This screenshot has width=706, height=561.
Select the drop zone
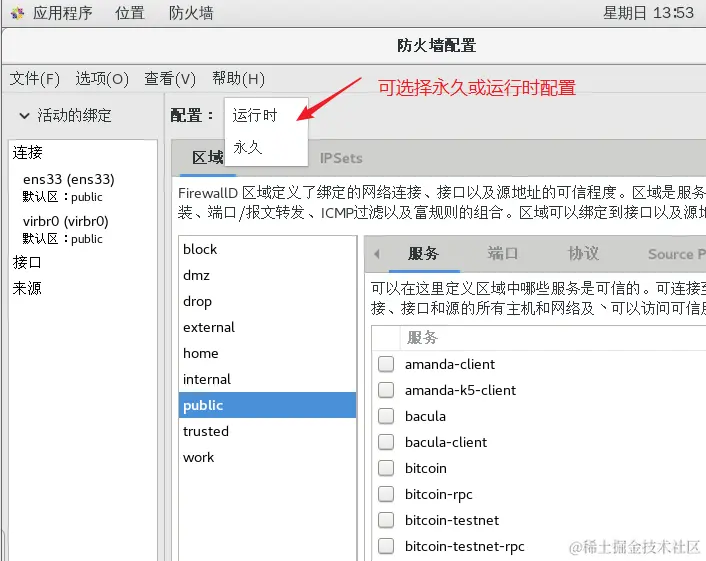[x=267, y=301]
